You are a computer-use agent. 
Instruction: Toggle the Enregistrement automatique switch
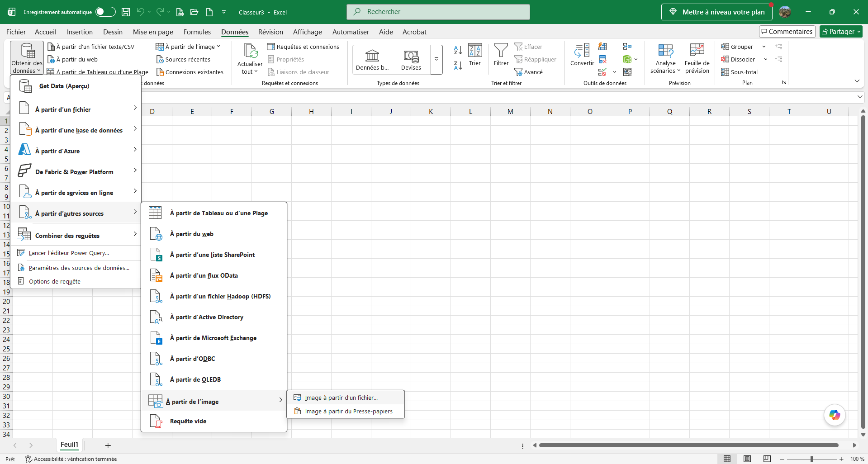point(105,12)
